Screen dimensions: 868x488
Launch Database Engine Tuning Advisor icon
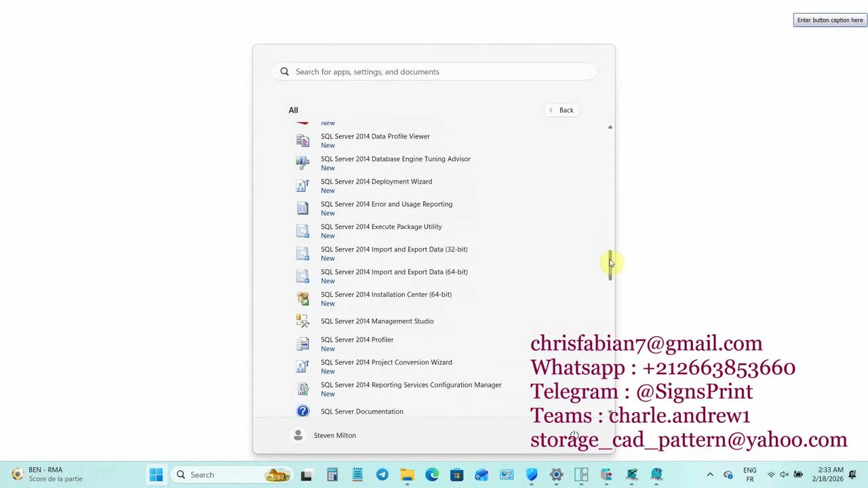[302, 163]
